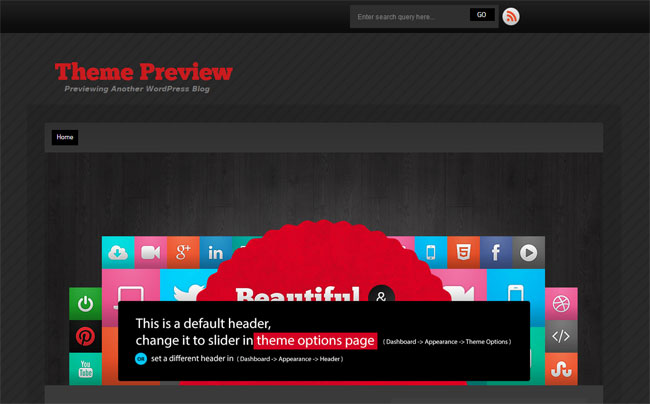Screen dimensions: 650x404
Task: Click the video camera tile icon
Action: (150, 252)
